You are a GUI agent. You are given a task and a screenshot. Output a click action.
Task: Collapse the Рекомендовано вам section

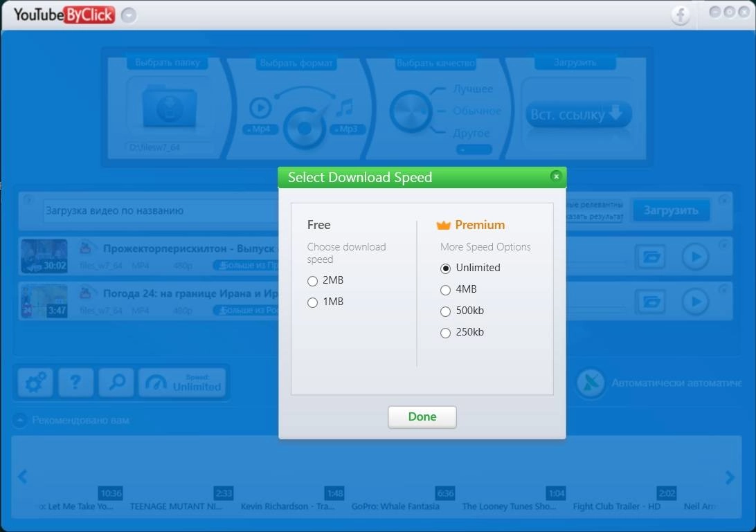(20, 420)
